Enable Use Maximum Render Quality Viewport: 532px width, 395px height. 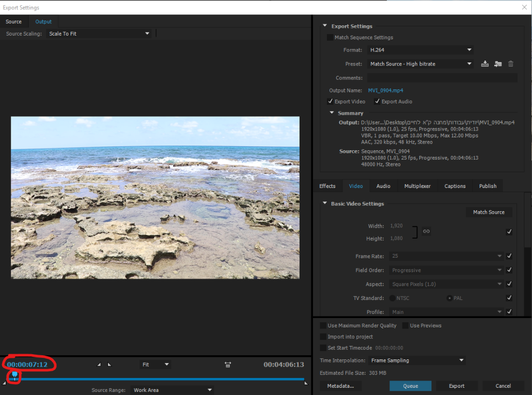point(323,326)
